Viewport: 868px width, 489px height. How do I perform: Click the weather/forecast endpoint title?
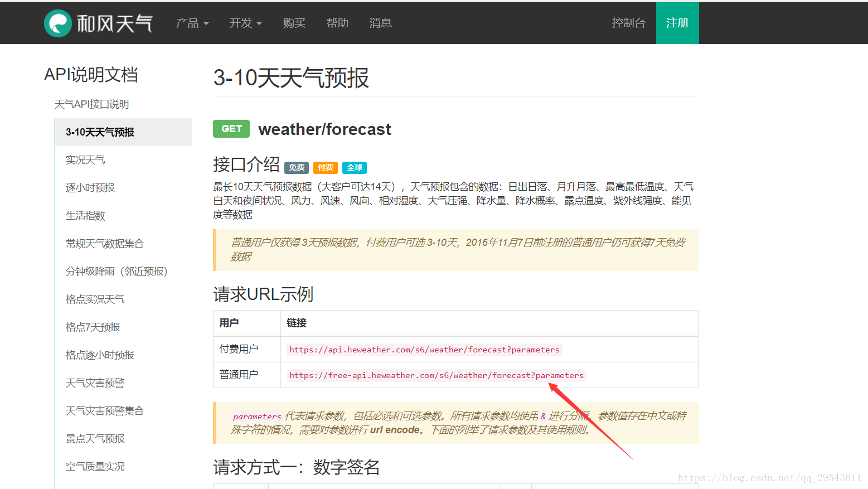pos(325,129)
